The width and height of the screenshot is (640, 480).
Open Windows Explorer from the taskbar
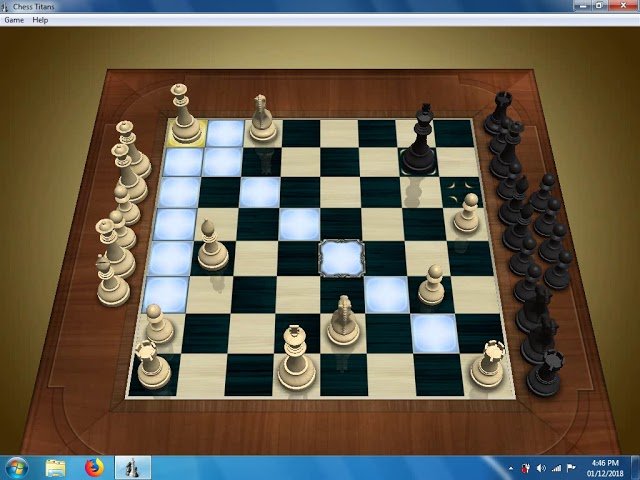[56, 468]
